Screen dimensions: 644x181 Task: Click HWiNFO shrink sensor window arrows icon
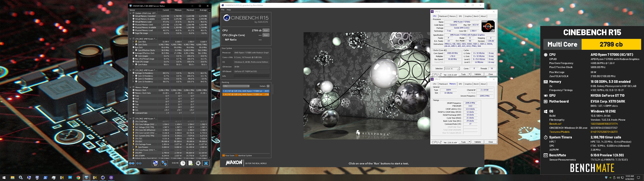139,163
